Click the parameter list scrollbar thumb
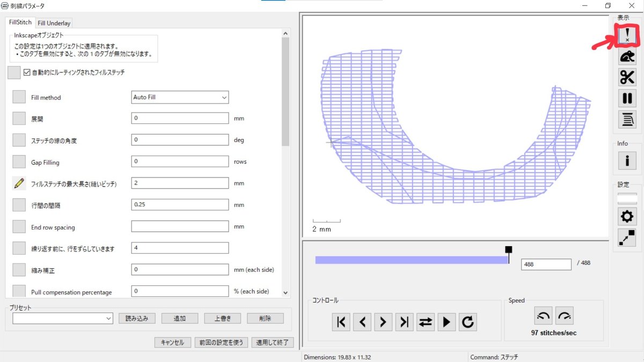Image resolution: width=644 pixels, height=362 pixels. click(x=286, y=91)
